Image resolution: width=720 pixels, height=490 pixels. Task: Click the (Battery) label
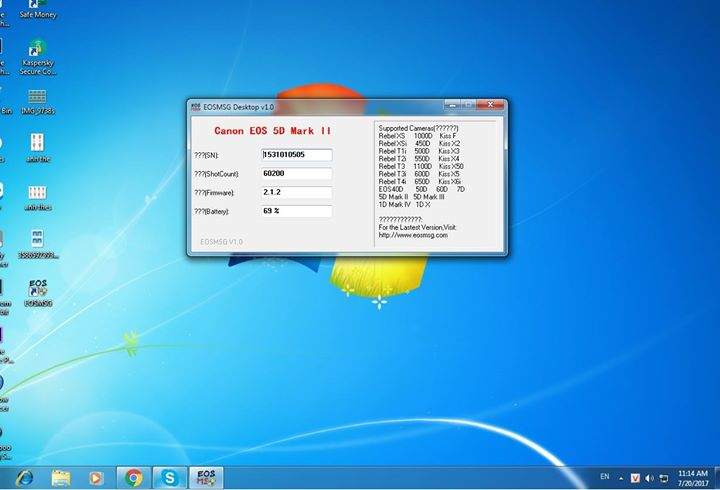pyautogui.click(x=211, y=212)
